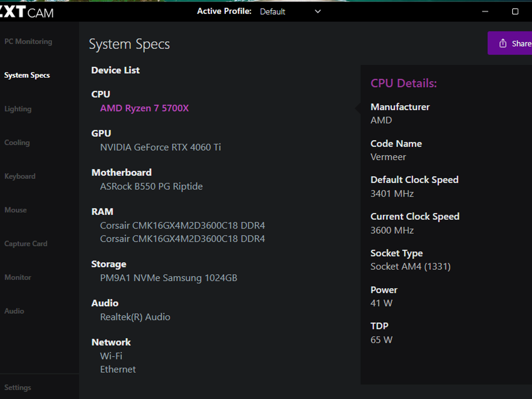Select Realtek(R) Audio device
Viewport: 532px width, 399px height.
click(135, 317)
